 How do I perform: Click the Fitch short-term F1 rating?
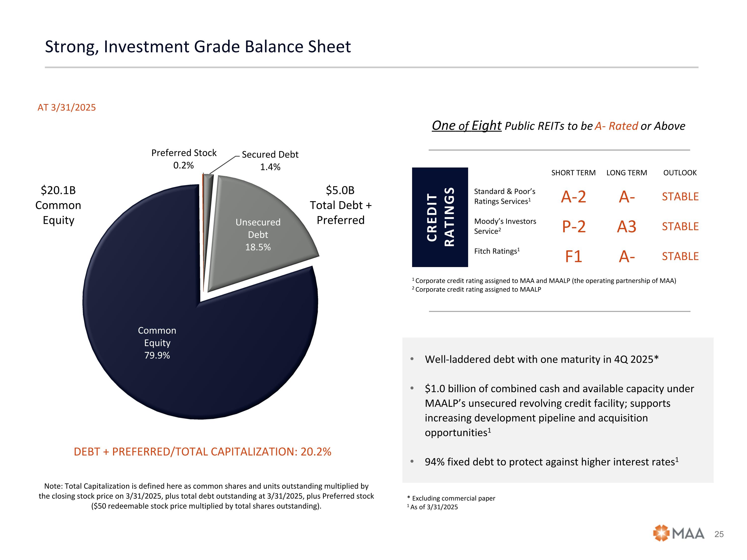pos(573,257)
